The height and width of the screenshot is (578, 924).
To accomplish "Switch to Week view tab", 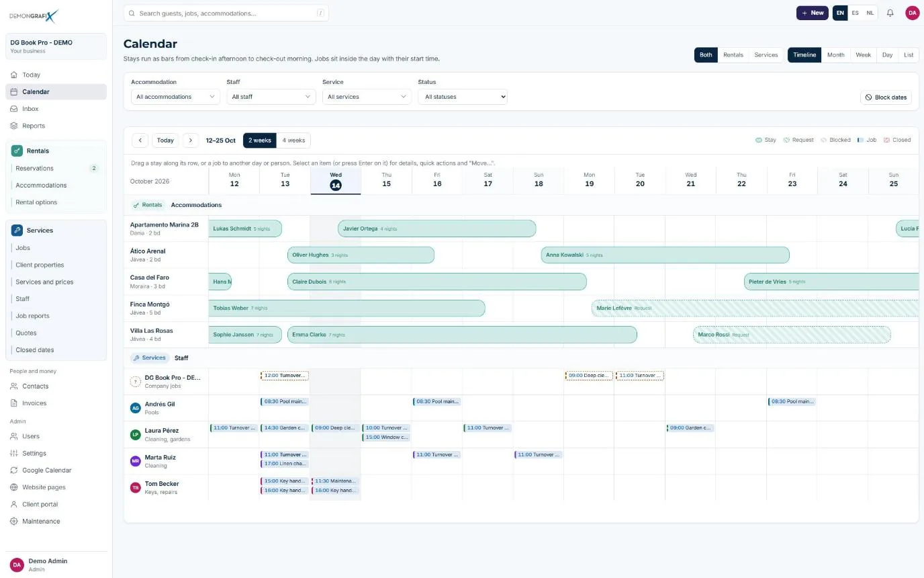I will [x=864, y=55].
